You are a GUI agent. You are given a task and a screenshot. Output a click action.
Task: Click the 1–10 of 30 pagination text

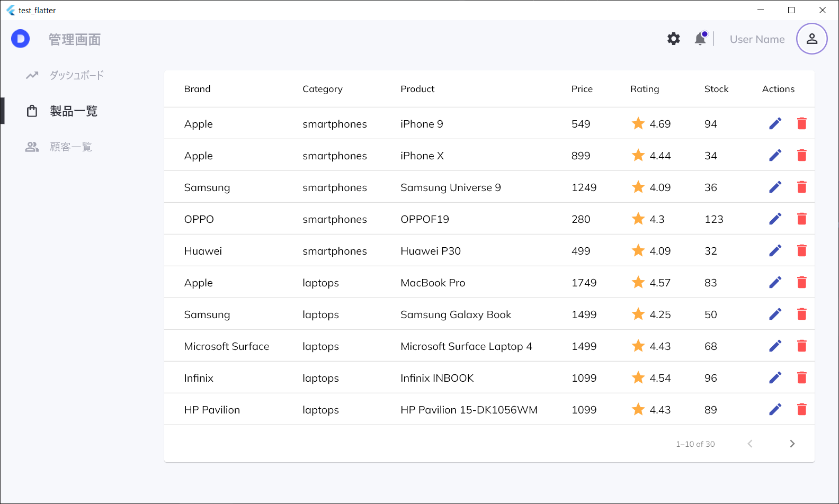click(695, 444)
